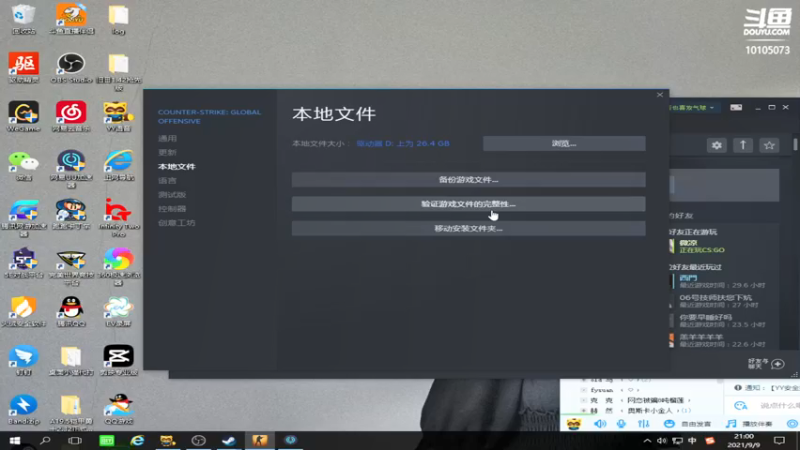
Task: Open EV screen recorder desktop icon
Action: pyautogui.click(x=118, y=312)
